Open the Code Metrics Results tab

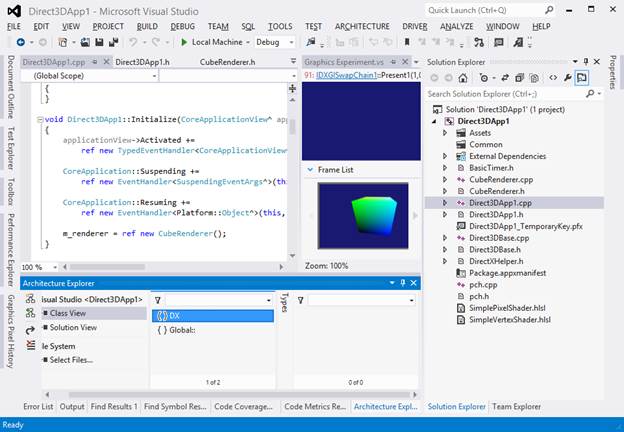pos(315,407)
